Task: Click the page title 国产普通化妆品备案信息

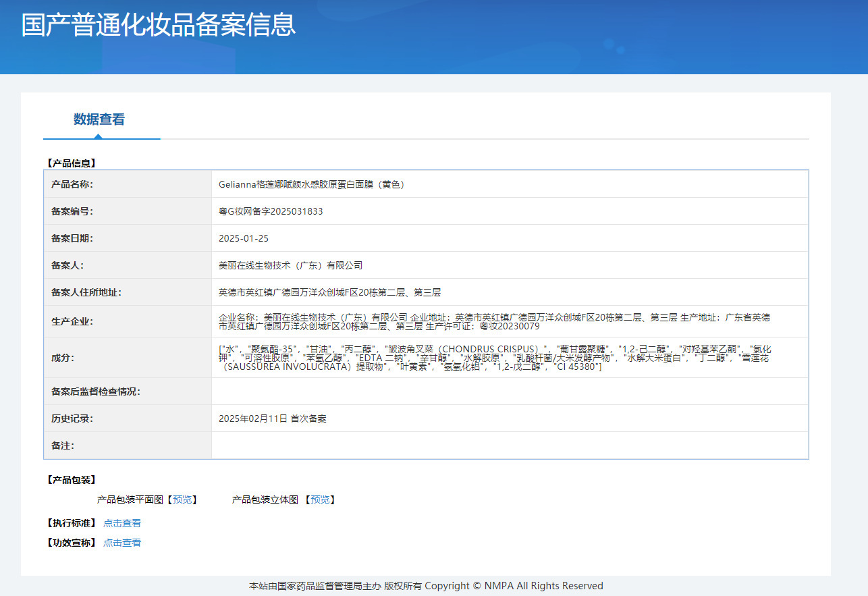Action: [x=159, y=25]
